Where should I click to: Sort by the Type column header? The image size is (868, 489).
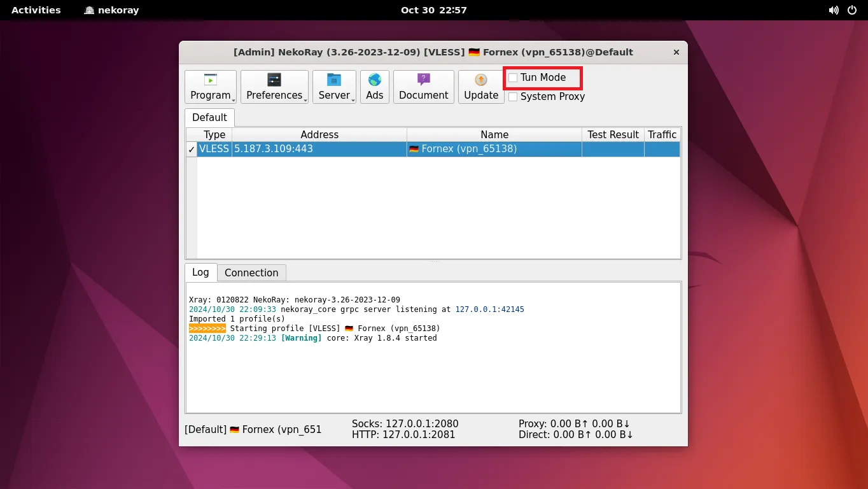click(x=214, y=135)
